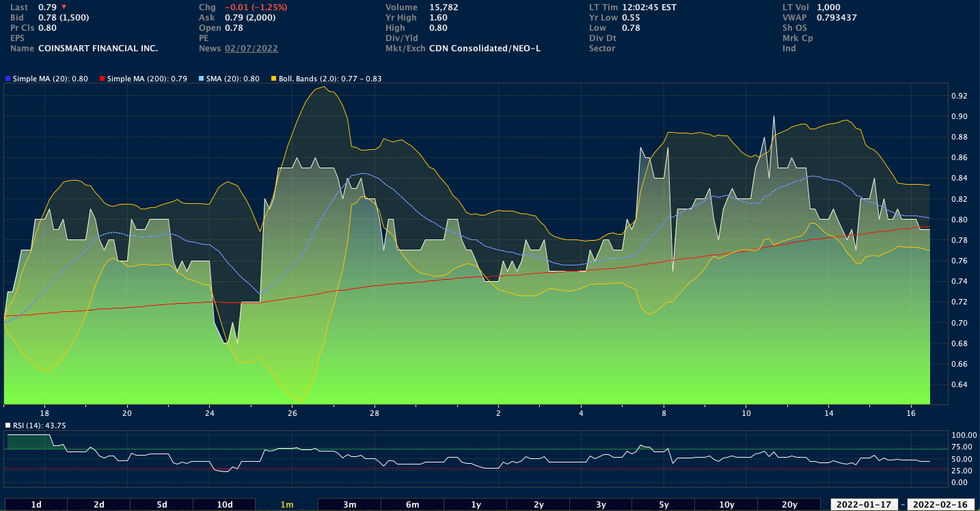Click the white RSI (14) legend square
This screenshot has width=980, height=511.
pyautogui.click(x=8, y=425)
